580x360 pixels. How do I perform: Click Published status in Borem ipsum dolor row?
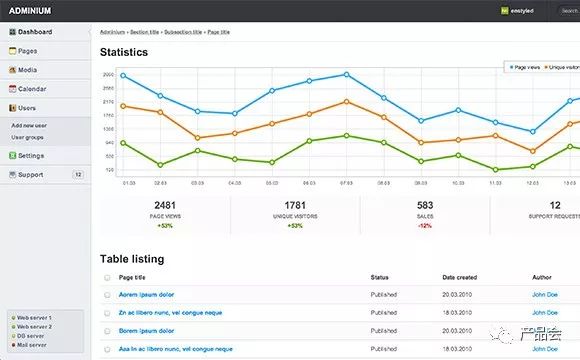(384, 331)
